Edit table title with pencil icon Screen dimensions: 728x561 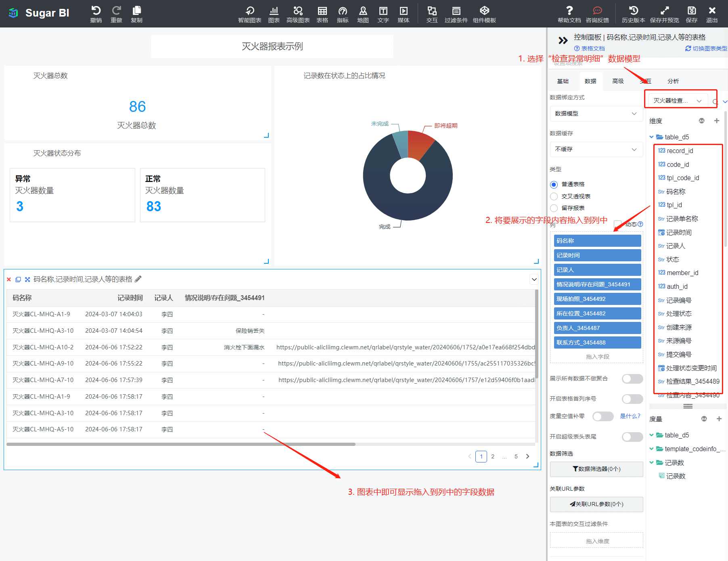click(138, 279)
